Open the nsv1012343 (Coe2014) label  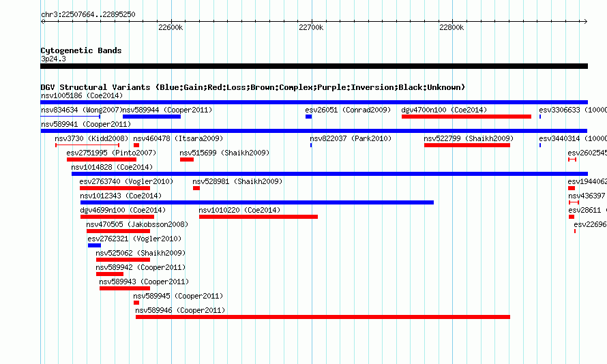point(121,196)
